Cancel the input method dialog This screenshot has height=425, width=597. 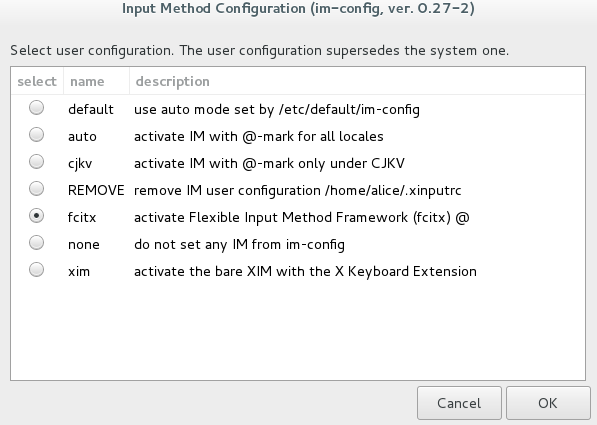pyautogui.click(x=459, y=403)
